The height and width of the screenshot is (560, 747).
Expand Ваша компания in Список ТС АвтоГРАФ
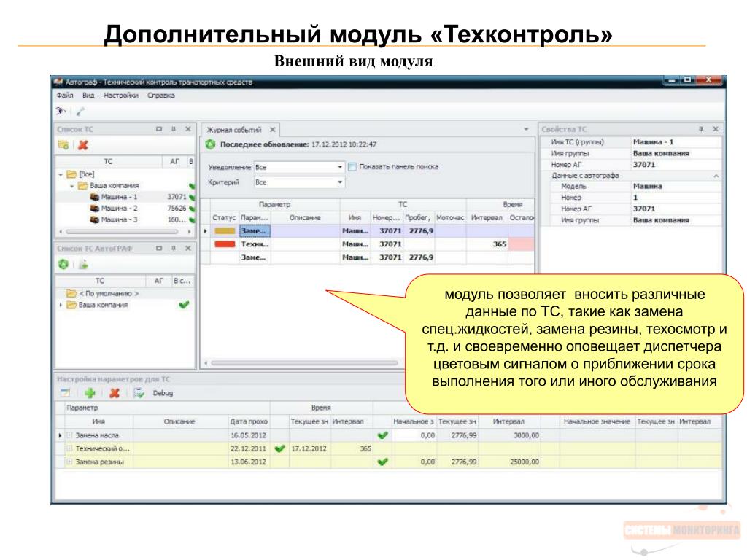pos(61,305)
